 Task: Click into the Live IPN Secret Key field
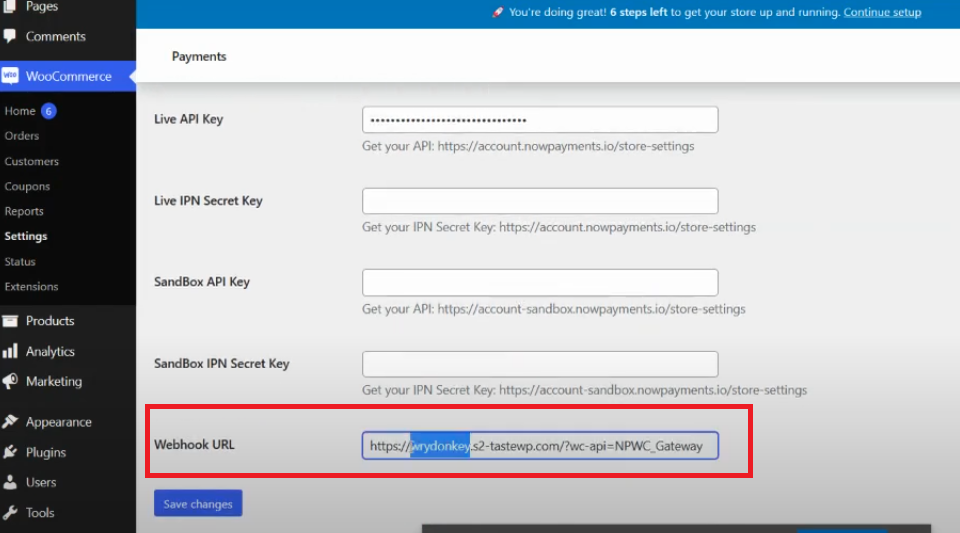coord(540,201)
